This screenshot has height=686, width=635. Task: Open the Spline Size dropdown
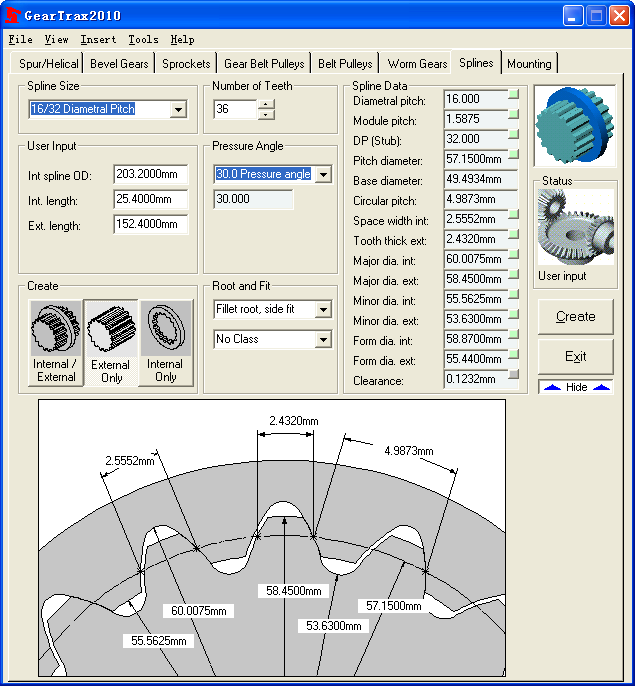point(178,109)
